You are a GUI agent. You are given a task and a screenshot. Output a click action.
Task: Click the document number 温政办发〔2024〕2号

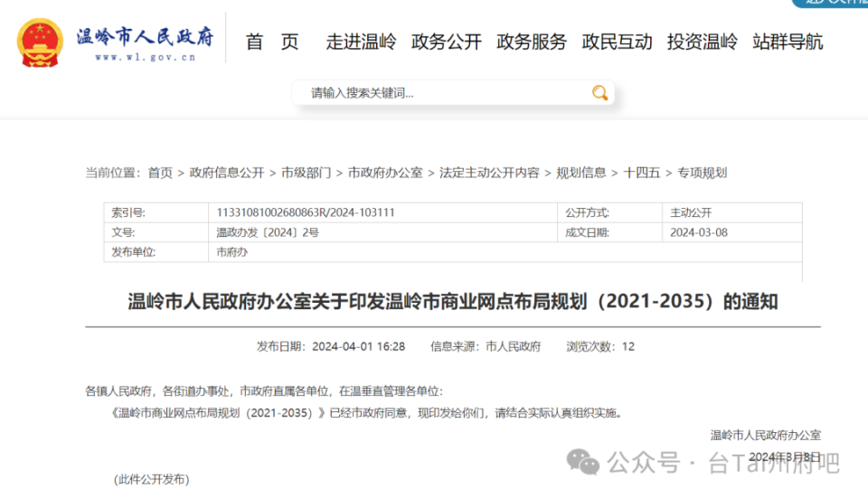[268, 232]
